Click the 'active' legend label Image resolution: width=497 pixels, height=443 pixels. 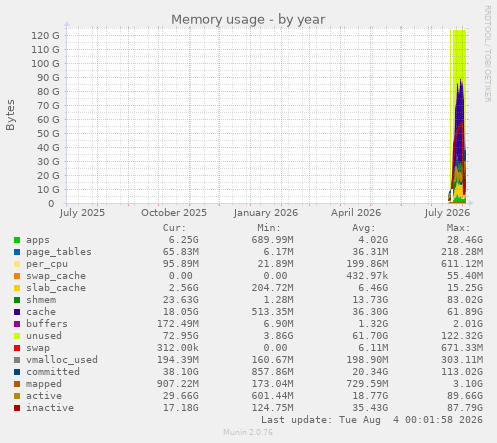pyautogui.click(x=44, y=396)
